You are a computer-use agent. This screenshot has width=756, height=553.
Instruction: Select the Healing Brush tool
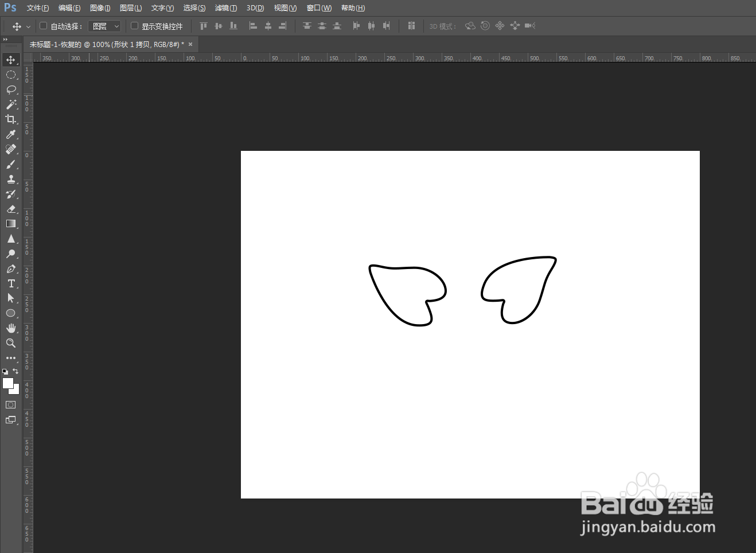point(11,149)
